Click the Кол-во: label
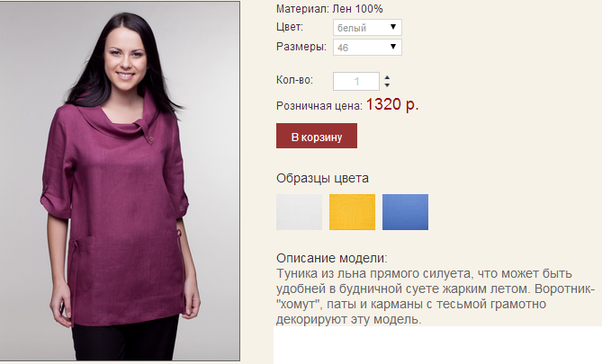 294,80
